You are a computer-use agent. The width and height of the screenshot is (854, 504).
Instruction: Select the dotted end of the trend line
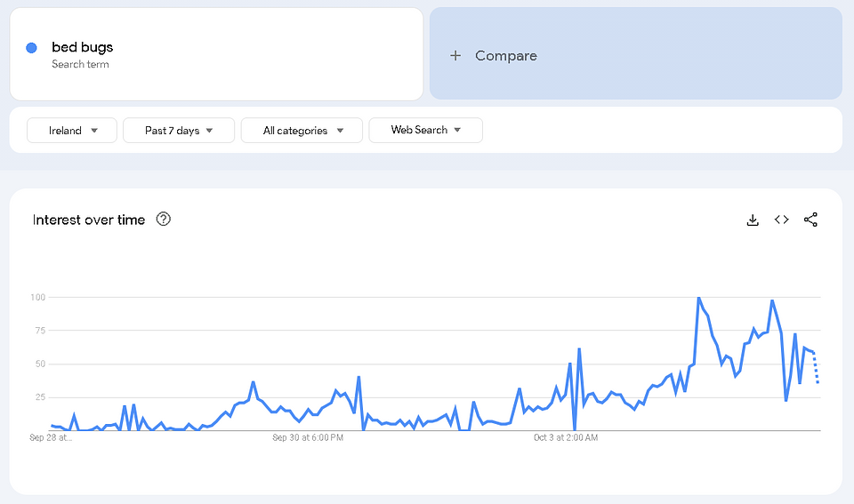[x=817, y=368]
